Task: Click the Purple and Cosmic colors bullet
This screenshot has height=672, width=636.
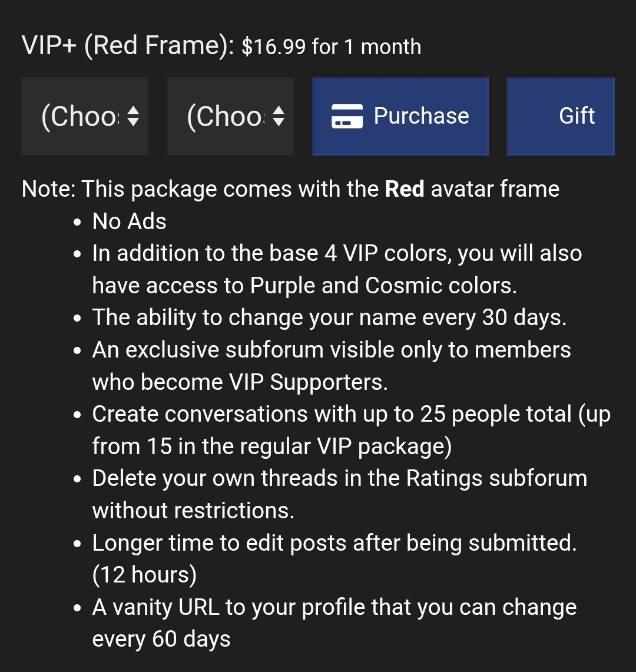Action: click(x=336, y=269)
